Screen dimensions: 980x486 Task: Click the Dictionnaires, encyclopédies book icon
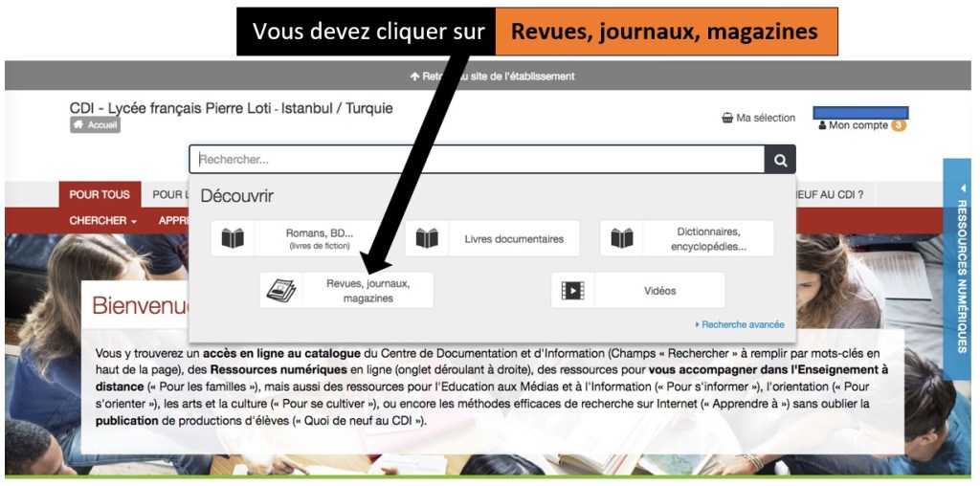pos(622,238)
